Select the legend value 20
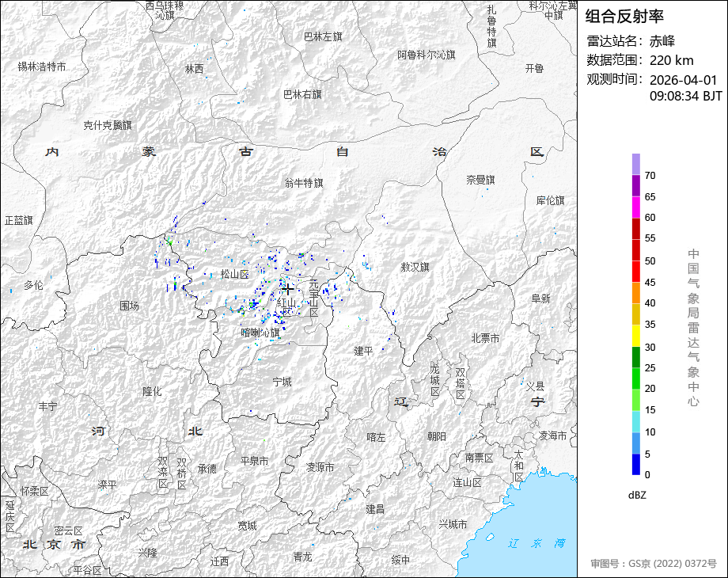 coord(650,389)
